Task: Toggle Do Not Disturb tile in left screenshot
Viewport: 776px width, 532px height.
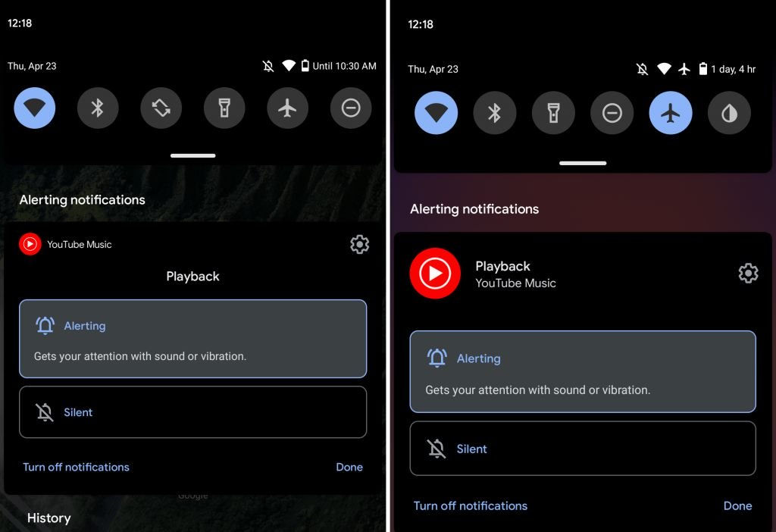Action: tap(351, 108)
